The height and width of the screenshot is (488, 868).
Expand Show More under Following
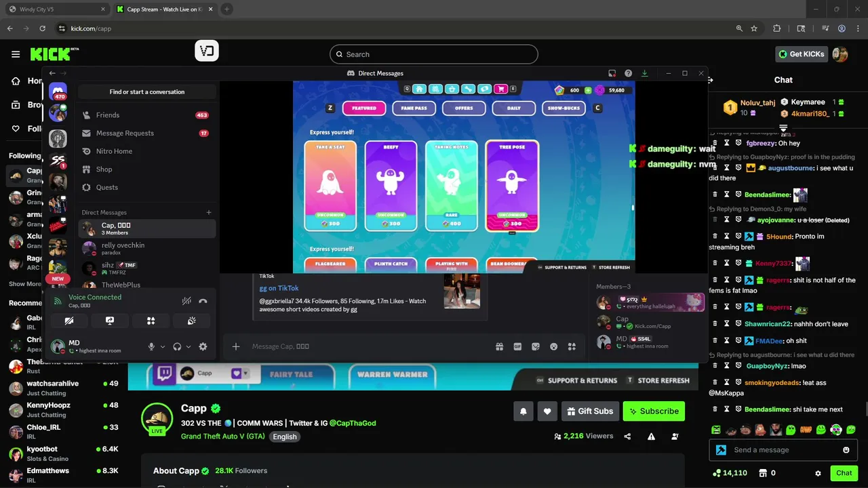pyautogui.click(x=25, y=284)
